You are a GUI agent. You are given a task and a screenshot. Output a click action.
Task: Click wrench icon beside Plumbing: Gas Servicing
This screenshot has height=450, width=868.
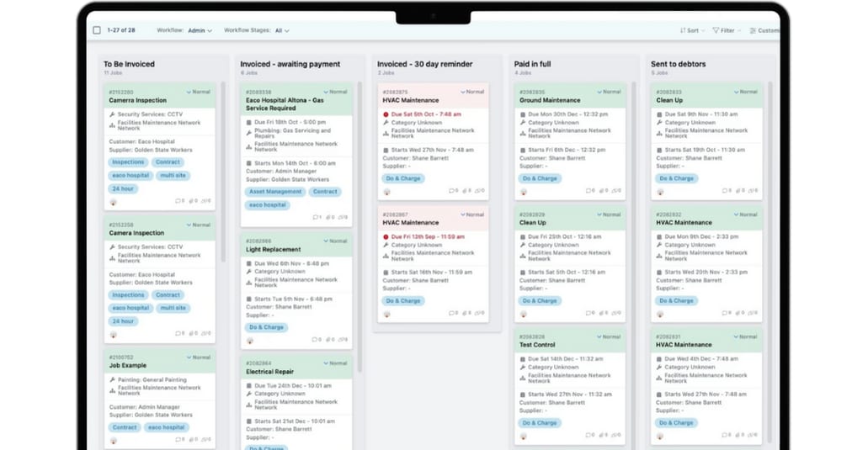click(x=249, y=133)
